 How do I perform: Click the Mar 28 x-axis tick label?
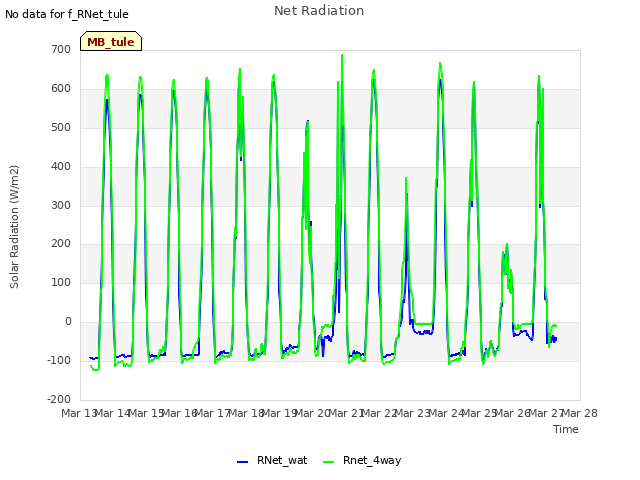point(580,413)
